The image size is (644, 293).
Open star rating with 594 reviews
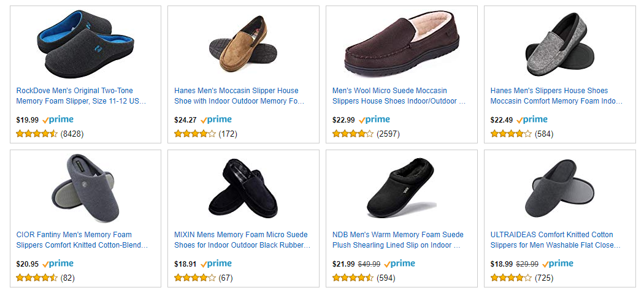[x=353, y=278]
